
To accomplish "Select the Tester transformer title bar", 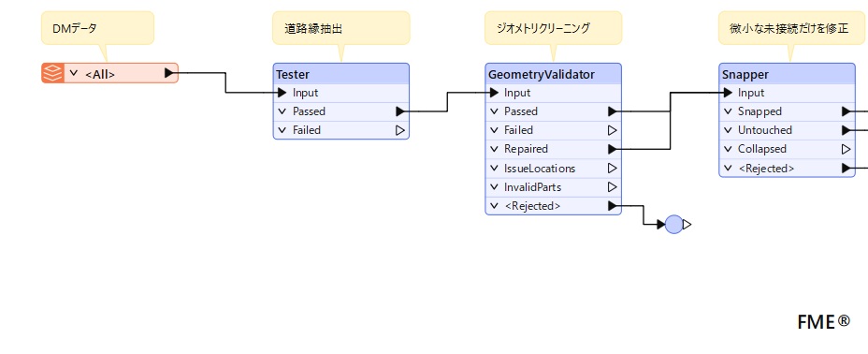I will [x=341, y=74].
